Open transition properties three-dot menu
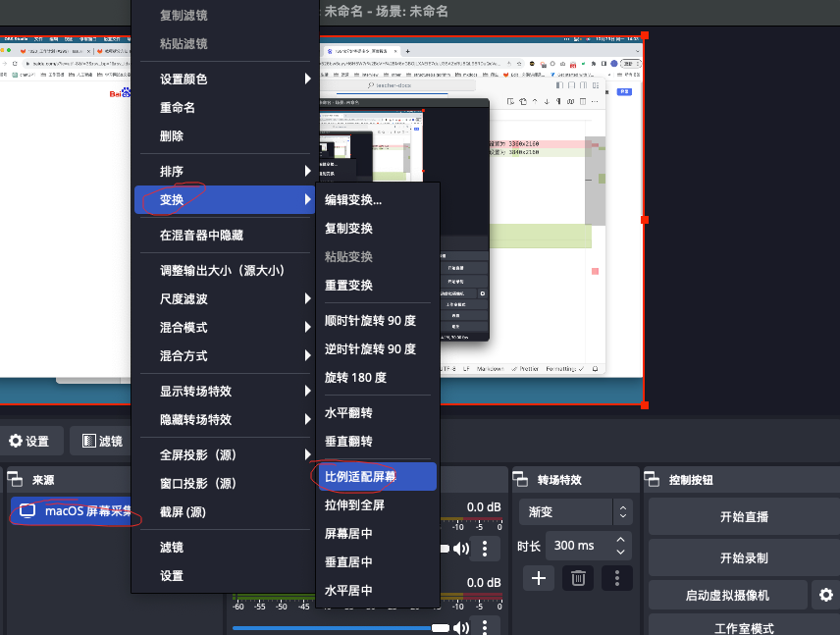Image resolution: width=840 pixels, height=635 pixels. 616,578
